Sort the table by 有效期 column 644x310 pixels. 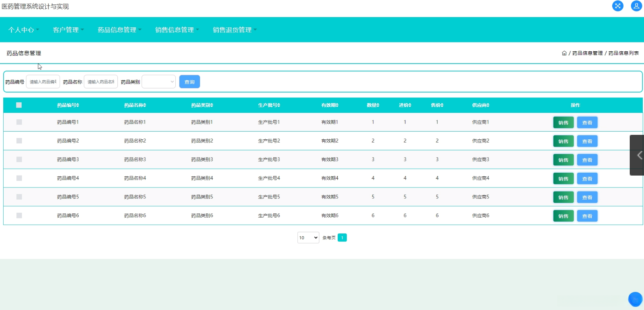(x=330, y=105)
